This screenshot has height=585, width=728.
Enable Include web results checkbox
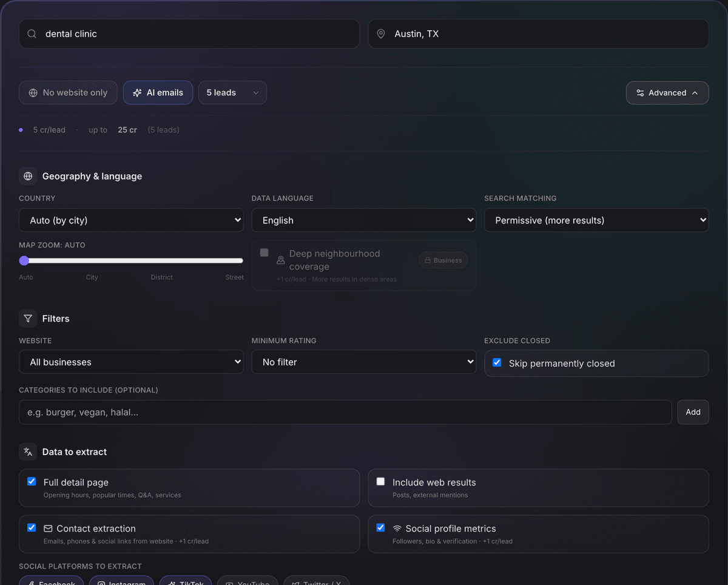(x=380, y=481)
